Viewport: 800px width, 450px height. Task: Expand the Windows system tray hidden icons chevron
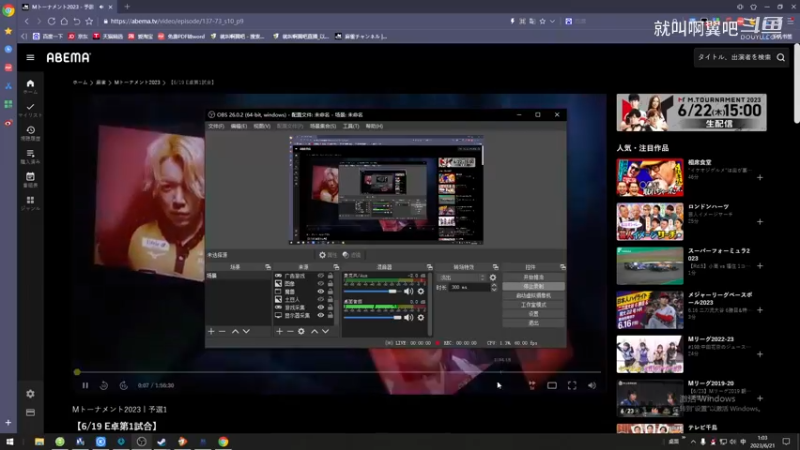[693, 441]
